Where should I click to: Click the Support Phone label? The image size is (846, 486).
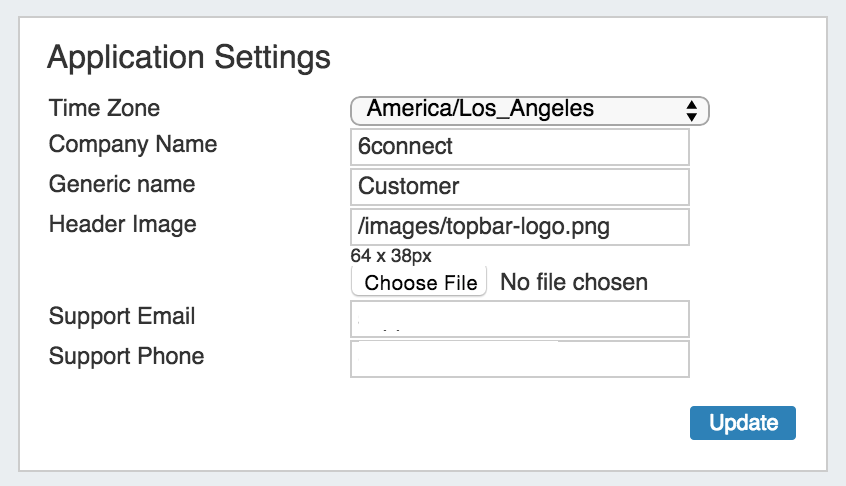[126, 356]
